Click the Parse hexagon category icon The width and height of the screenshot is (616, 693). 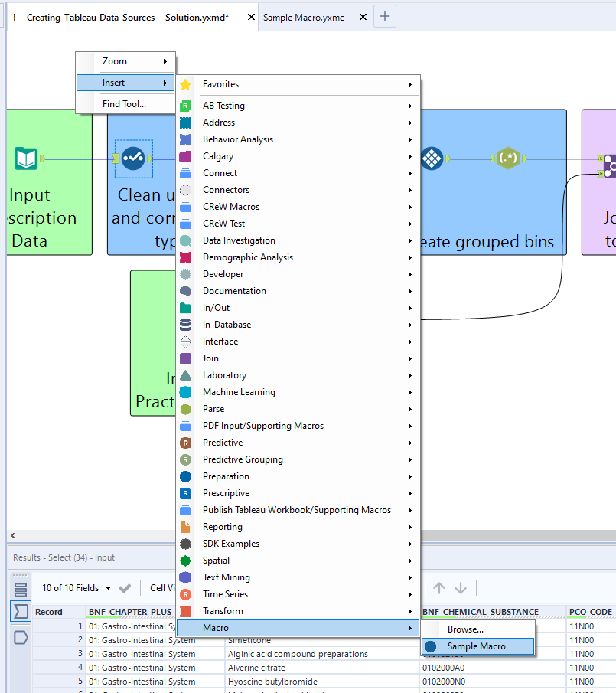click(186, 409)
